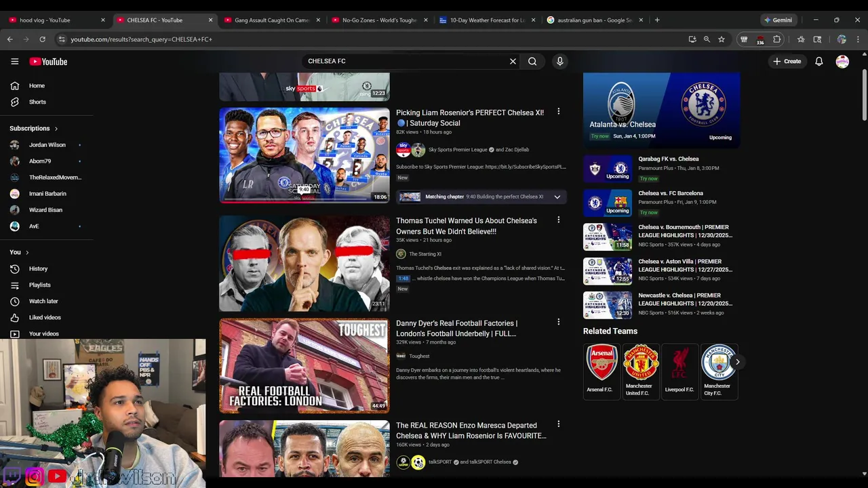The width and height of the screenshot is (868, 488).
Task: Open a new browser tab
Action: (x=656, y=20)
